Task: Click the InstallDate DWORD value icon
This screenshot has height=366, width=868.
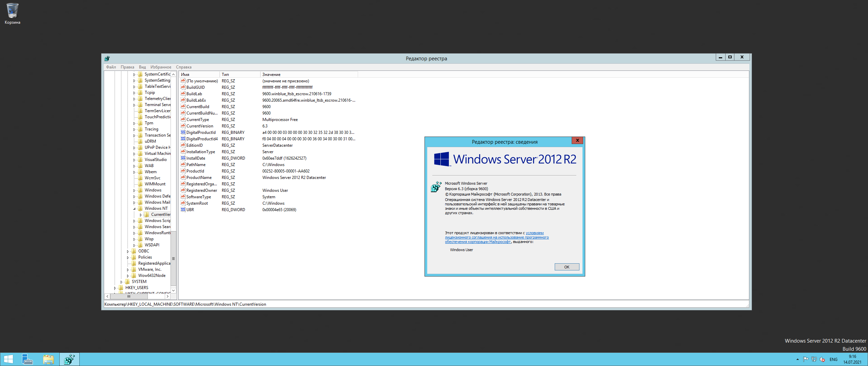Action: point(183,158)
